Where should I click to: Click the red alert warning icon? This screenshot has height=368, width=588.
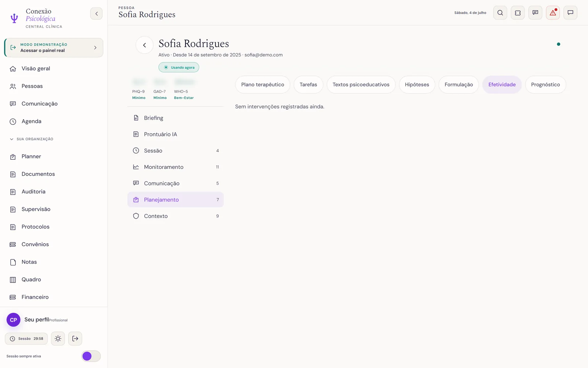[x=553, y=13]
